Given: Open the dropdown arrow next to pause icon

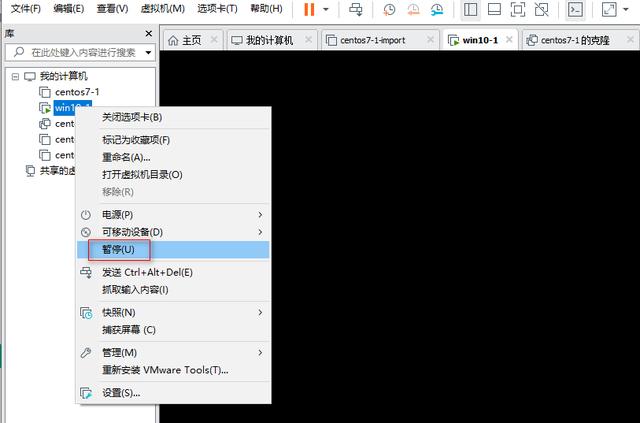Looking at the screenshot, I should coord(326,9).
